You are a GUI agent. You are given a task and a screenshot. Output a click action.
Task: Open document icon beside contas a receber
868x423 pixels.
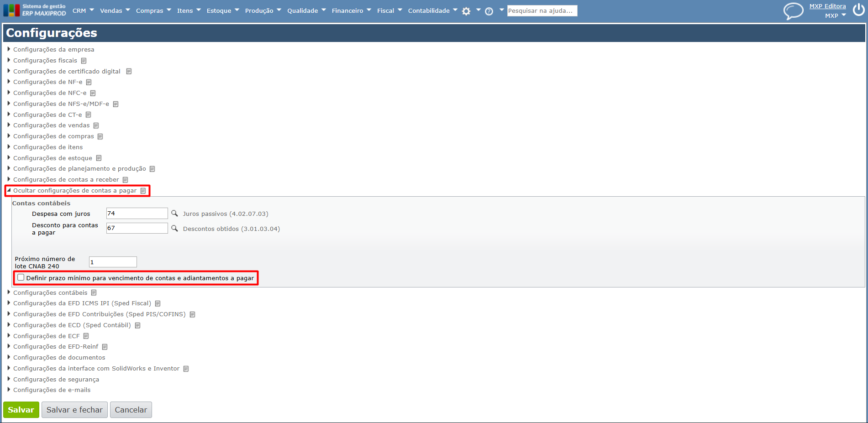[125, 180]
